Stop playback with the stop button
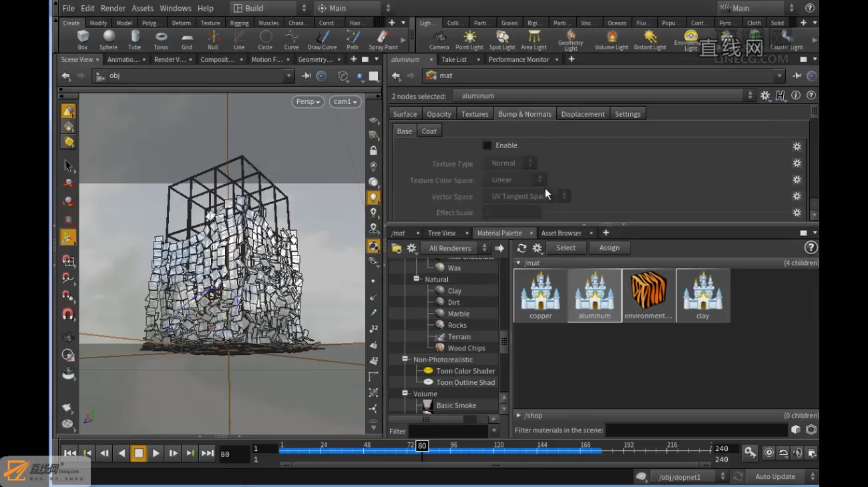This screenshot has height=487, width=868. (x=138, y=454)
